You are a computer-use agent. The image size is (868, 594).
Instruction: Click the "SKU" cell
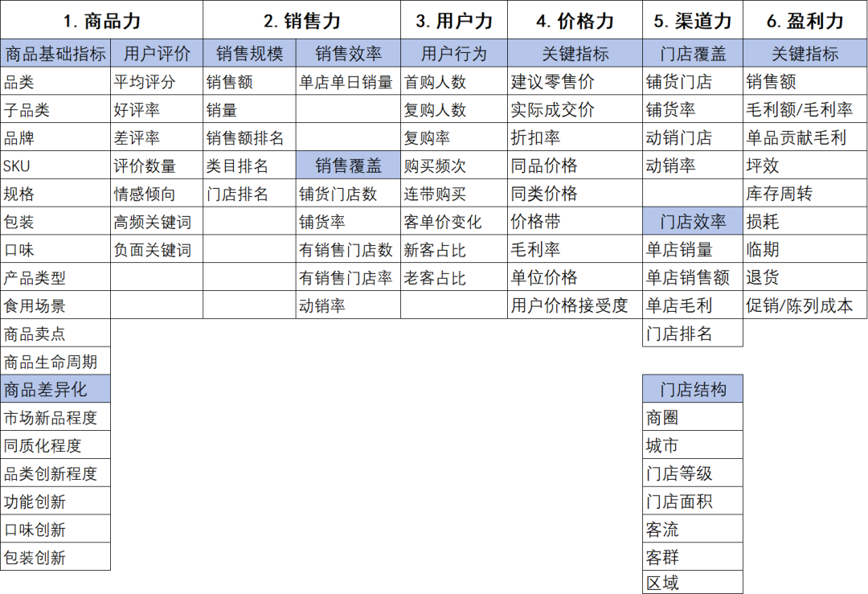[x=55, y=166]
